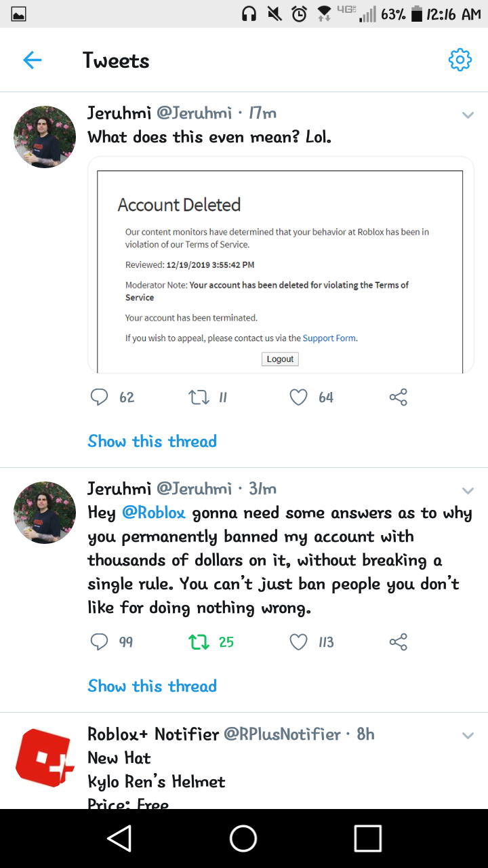Expand options chevron on the 31m tweet
This screenshot has height=868, width=488.
point(468,490)
